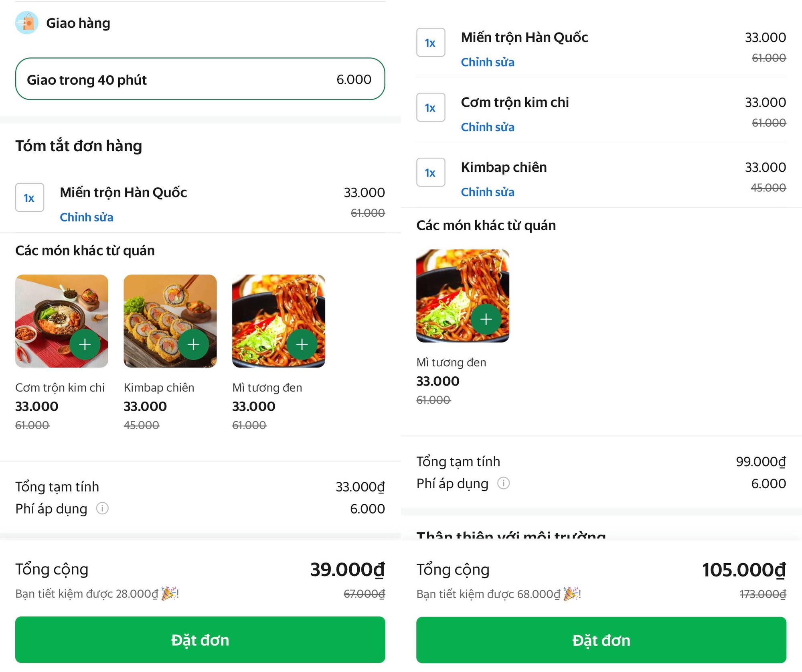The image size is (802, 672).
Task: Add Cơm trộn kim chi with plus icon
Action: tap(85, 344)
